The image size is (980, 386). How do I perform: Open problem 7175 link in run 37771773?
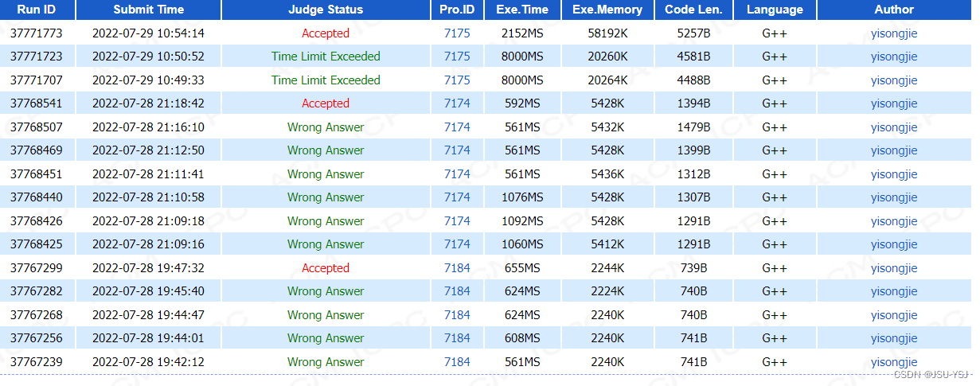click(x=457, y=33)
